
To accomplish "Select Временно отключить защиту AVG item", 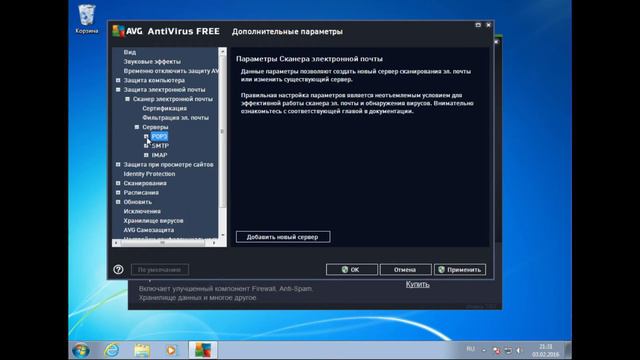I will (x=171, y=71).
